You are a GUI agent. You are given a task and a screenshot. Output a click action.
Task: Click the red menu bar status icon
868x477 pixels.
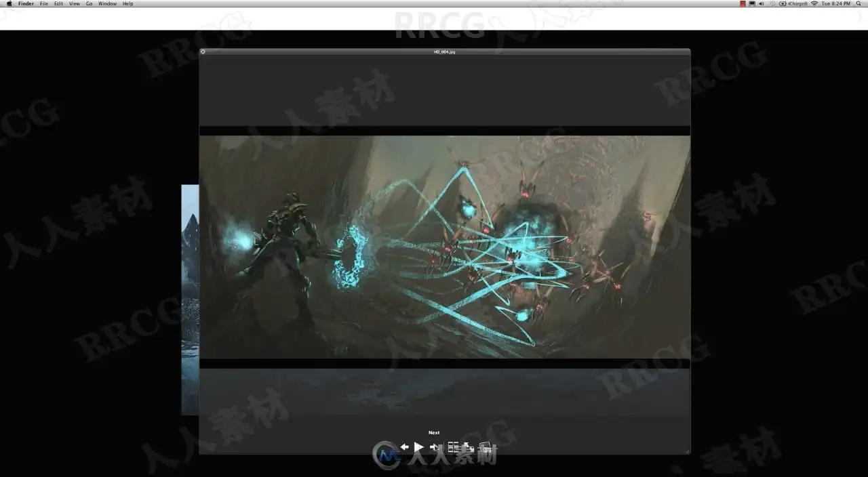tap(743, 3)
